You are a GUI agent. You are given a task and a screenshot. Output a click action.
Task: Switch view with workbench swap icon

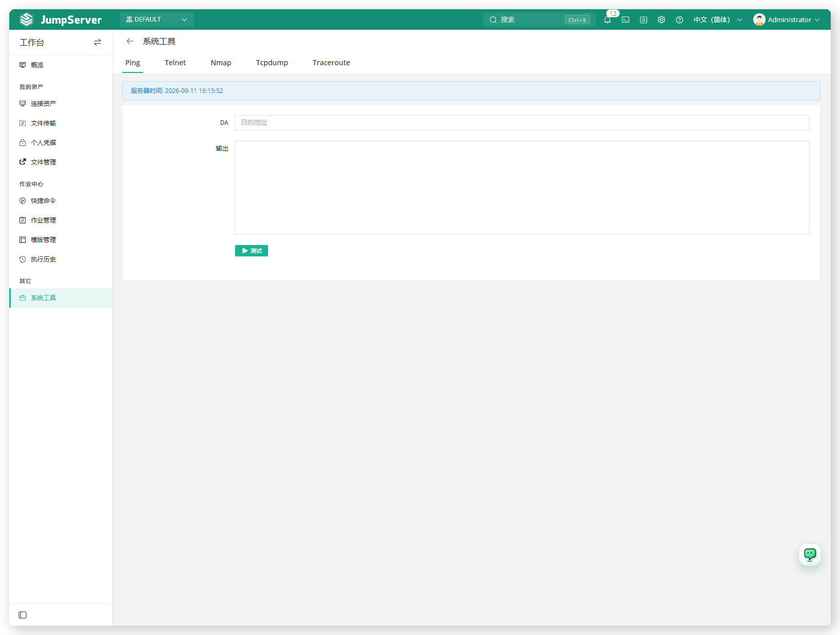coord(98,43)
